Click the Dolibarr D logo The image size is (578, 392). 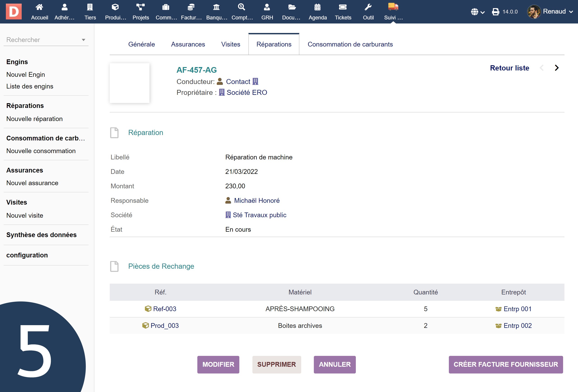(14, 12)
